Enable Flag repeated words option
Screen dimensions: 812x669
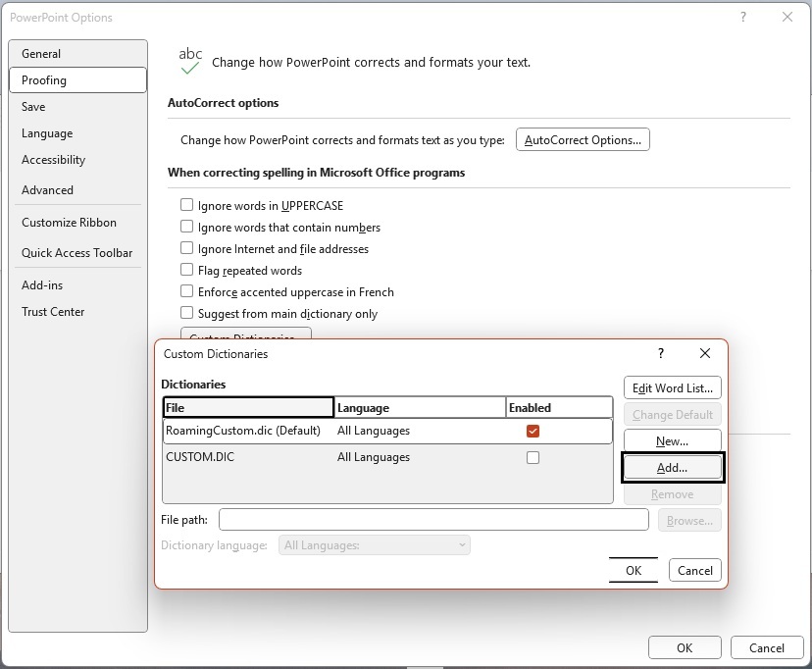(x=186, y=271)
